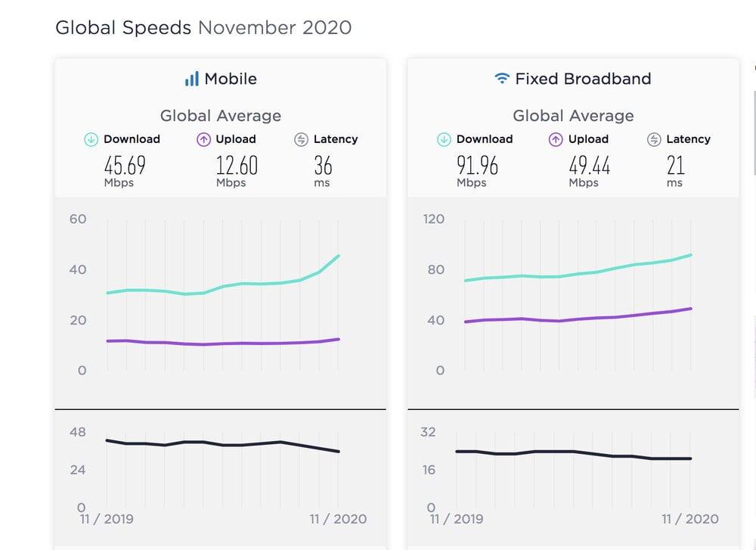The width and height of the screenshot is (756, 550).
Task: Click the Mobile upload arrow icon
Action: 203,139
